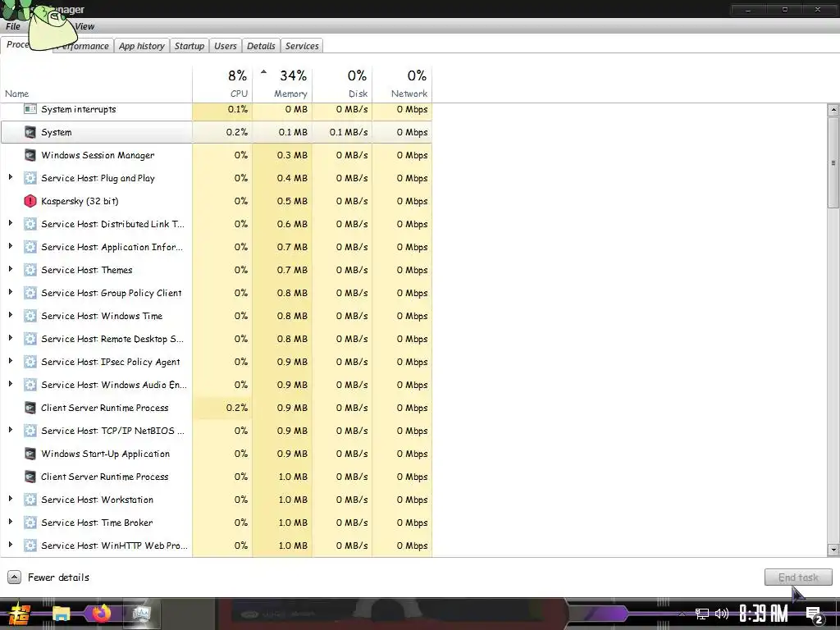Click the gear icon of Service Host: IPsec Policy Agent
Image resolution: width=840 pixels, height=630 pixels.
(30, 362)
